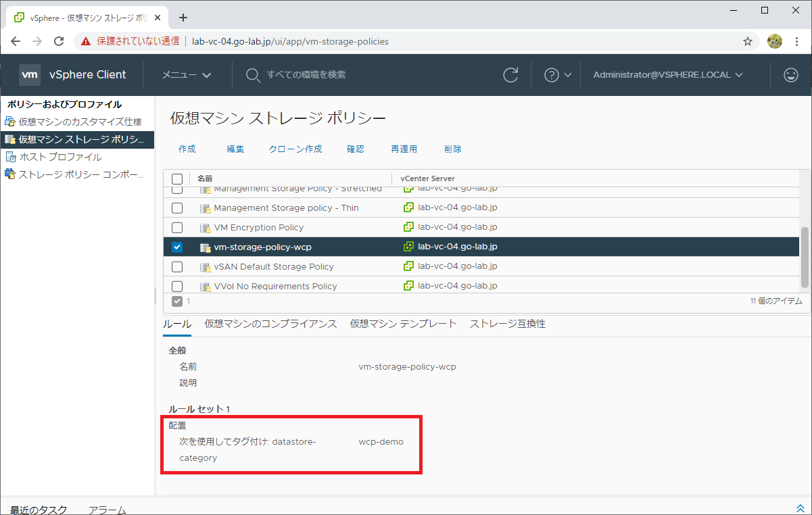
Task: Select the VVol No Requirements Policy name
Action: [275, 286]
